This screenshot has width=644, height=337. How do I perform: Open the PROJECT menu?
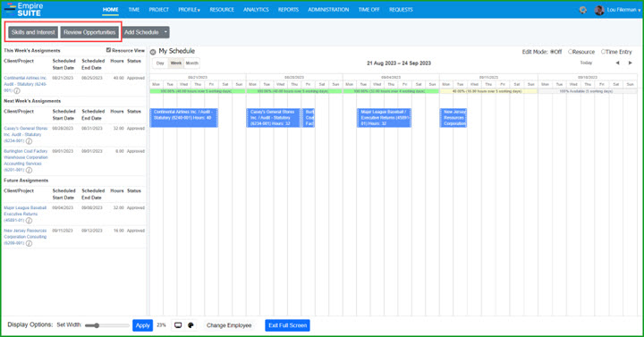pos(159,10)
